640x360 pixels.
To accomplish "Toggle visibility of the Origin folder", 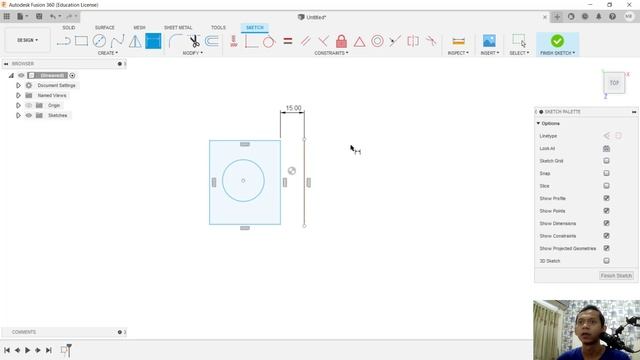I will pos(29,105).
